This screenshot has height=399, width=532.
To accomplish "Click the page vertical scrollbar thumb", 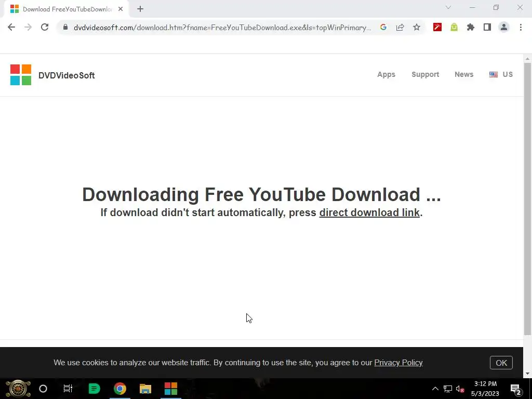I will coord(527,199).
